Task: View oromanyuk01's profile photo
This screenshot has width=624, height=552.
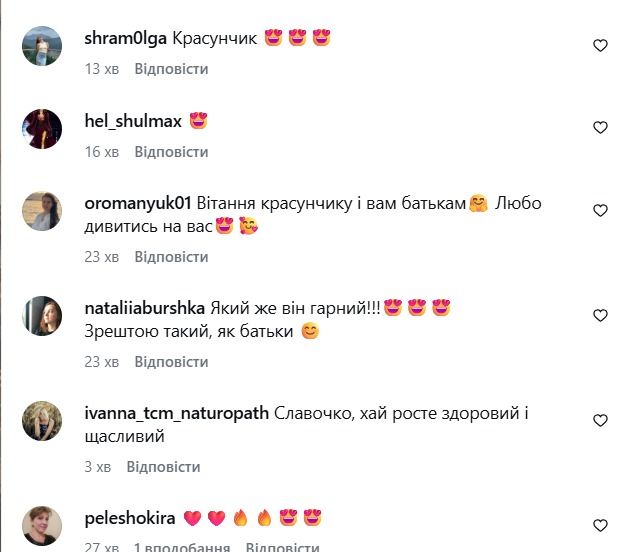Action: [42, 211]
